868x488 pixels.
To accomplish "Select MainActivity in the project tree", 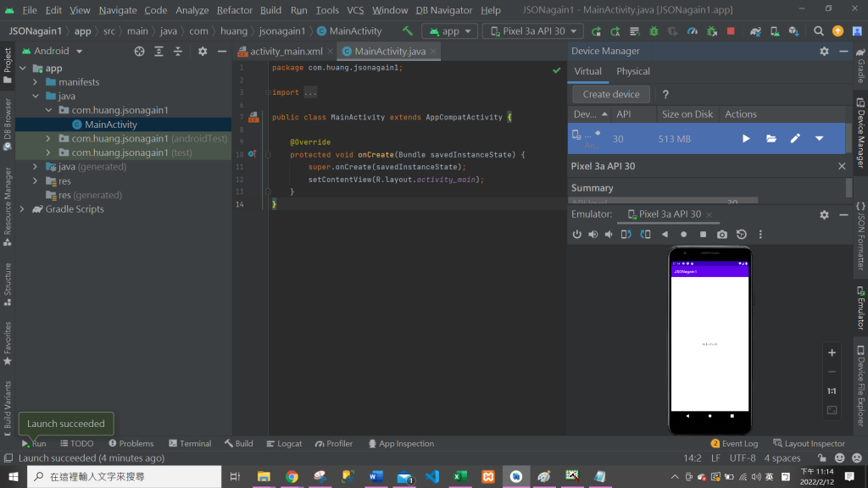I will pyautogui.click(x=110, y=125).
